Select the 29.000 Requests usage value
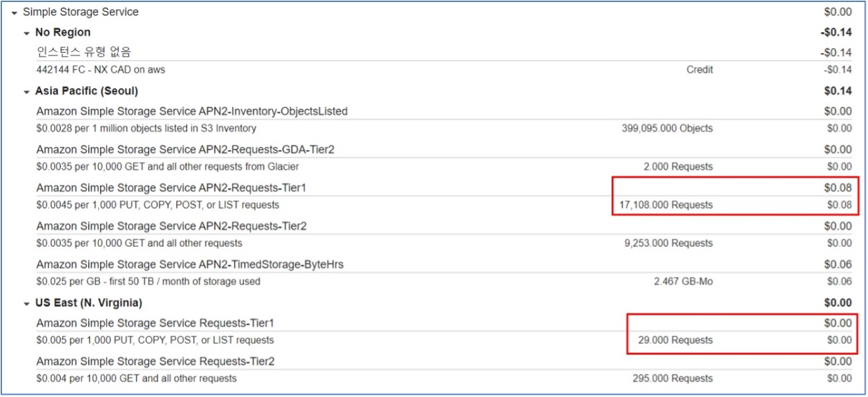 (675, 340)
